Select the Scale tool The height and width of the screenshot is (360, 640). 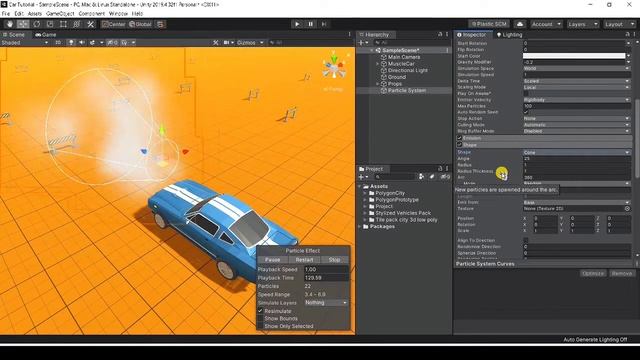pyautogui.click(x=50, y=24)
